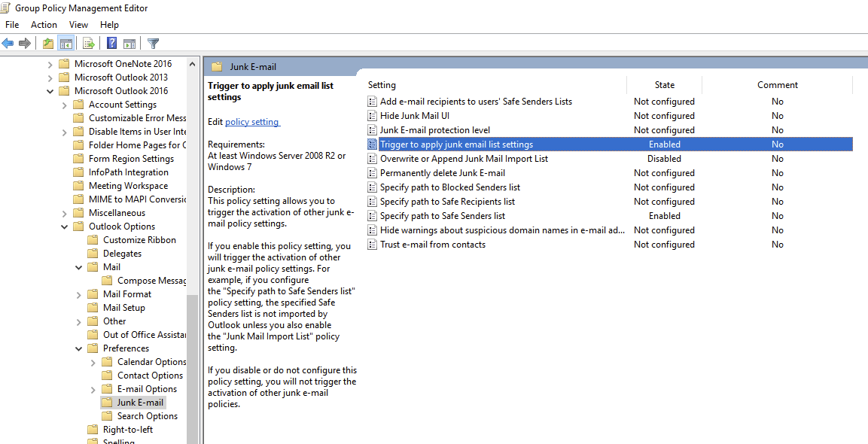Click the policy icon beside Hide Junk Mail UI
Screen dimensions: 868x444
[x=372, y=116]
